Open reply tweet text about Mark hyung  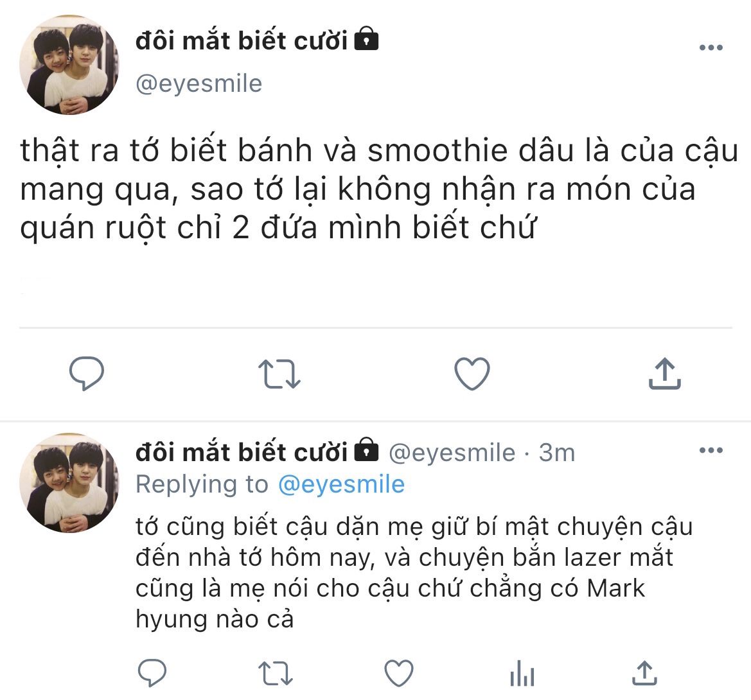tap(414, 573)
